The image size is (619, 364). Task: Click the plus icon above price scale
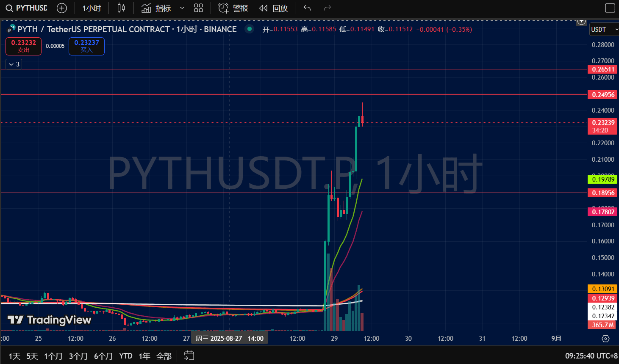(x=582, y=22)
